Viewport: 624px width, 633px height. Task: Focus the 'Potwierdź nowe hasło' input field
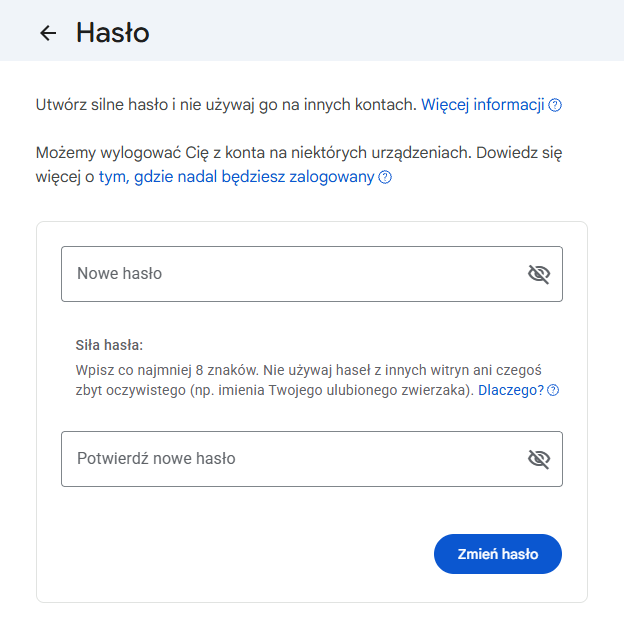312,459
